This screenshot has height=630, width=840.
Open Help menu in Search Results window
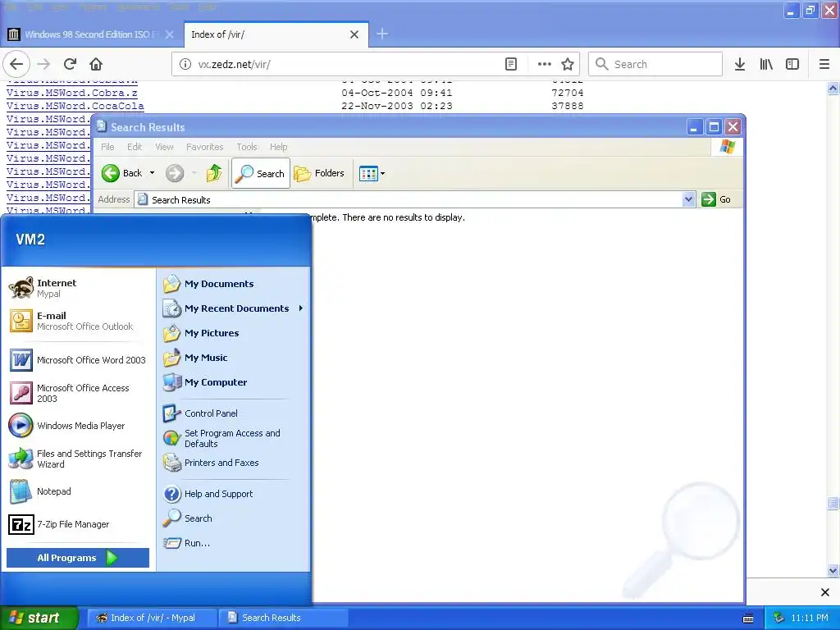279,147
